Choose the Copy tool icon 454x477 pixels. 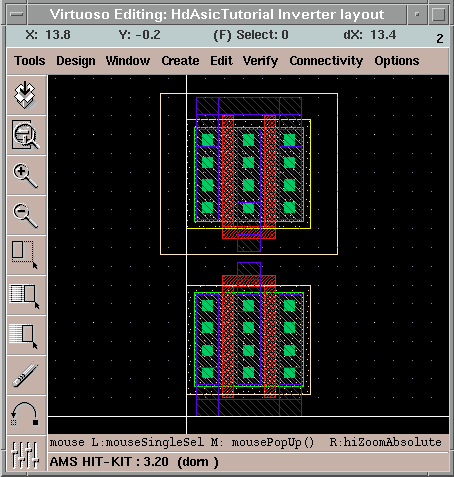[x=26, y=296]
